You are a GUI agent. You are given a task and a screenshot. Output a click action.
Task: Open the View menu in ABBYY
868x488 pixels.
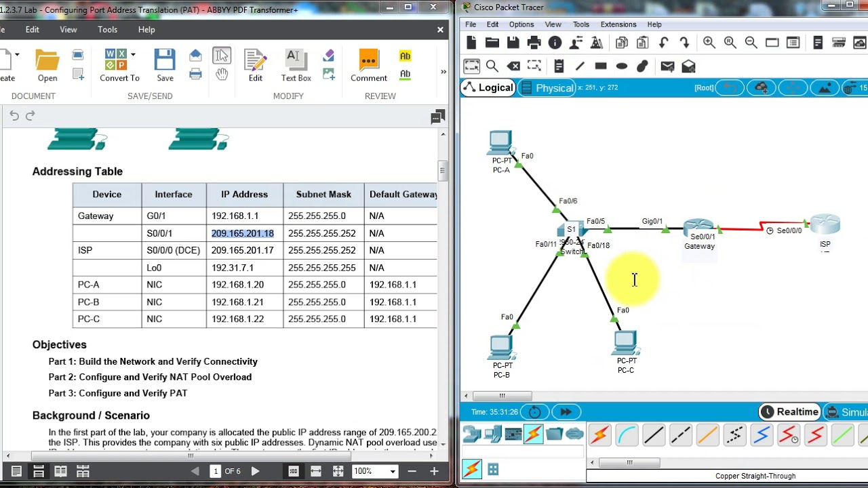point(68,30)
